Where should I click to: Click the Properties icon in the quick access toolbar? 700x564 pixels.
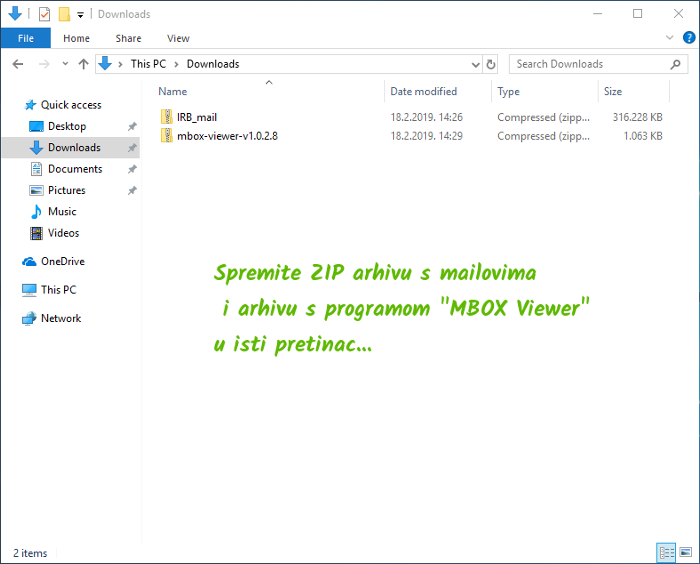pos(44,14)
